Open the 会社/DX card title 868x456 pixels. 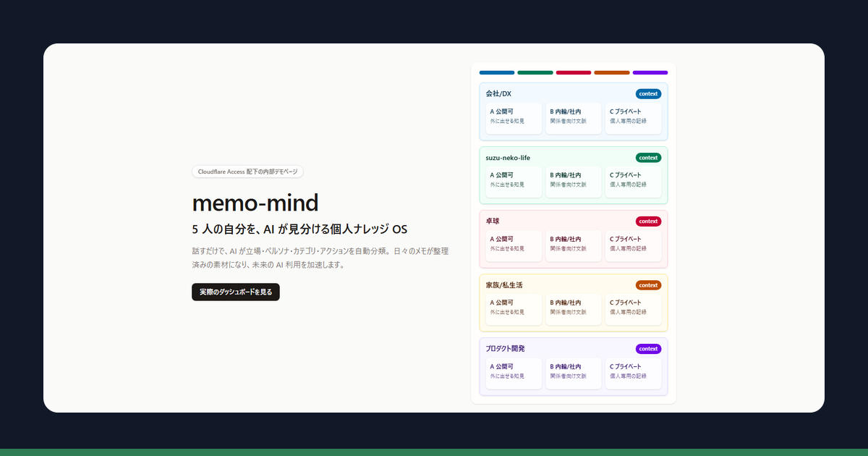[498, 93]
